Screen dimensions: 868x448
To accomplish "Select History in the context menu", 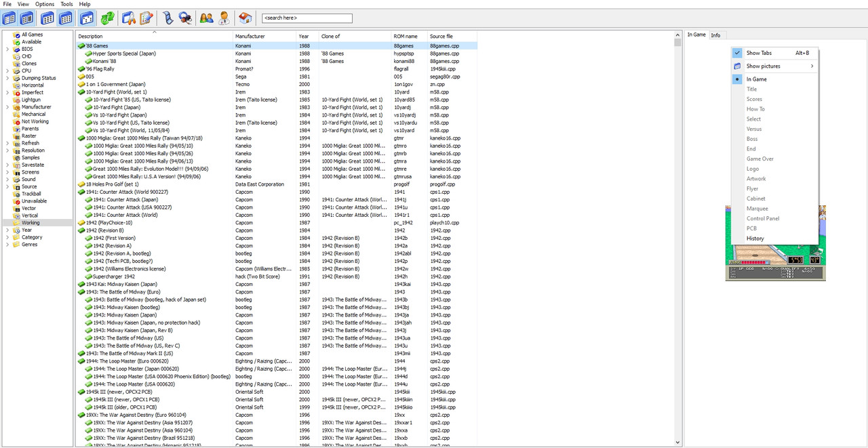I will click(x=755, y=239).
